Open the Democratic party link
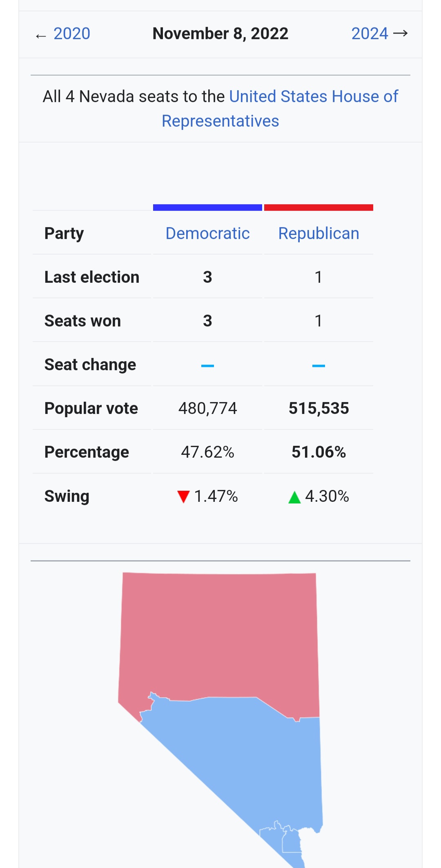441x868 pixels. point(207,233)
